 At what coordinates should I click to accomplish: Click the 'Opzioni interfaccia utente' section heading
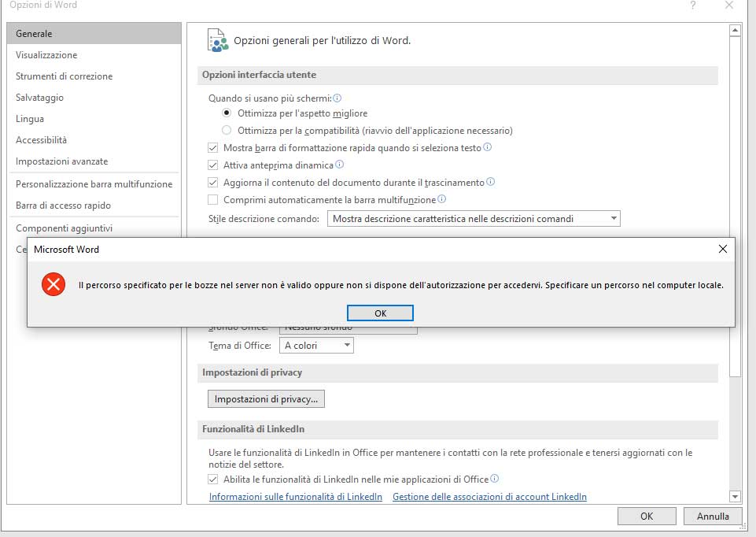click(x=259, y=75)
